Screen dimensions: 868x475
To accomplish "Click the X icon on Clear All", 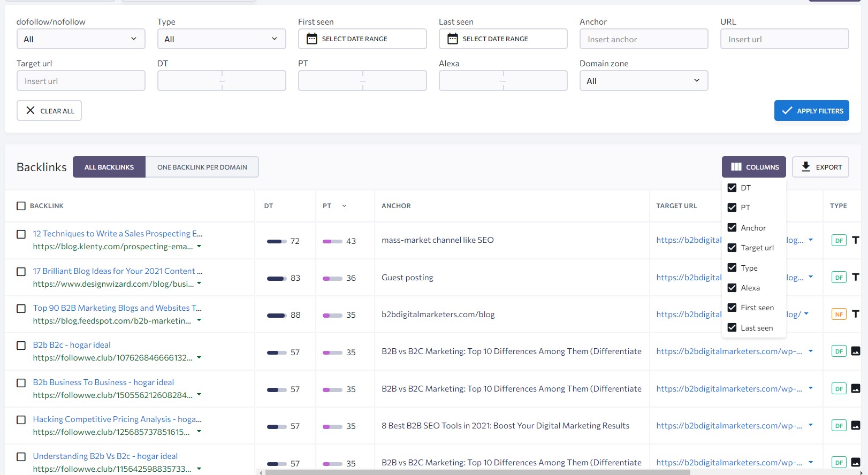I will click(x=31, y=110).
